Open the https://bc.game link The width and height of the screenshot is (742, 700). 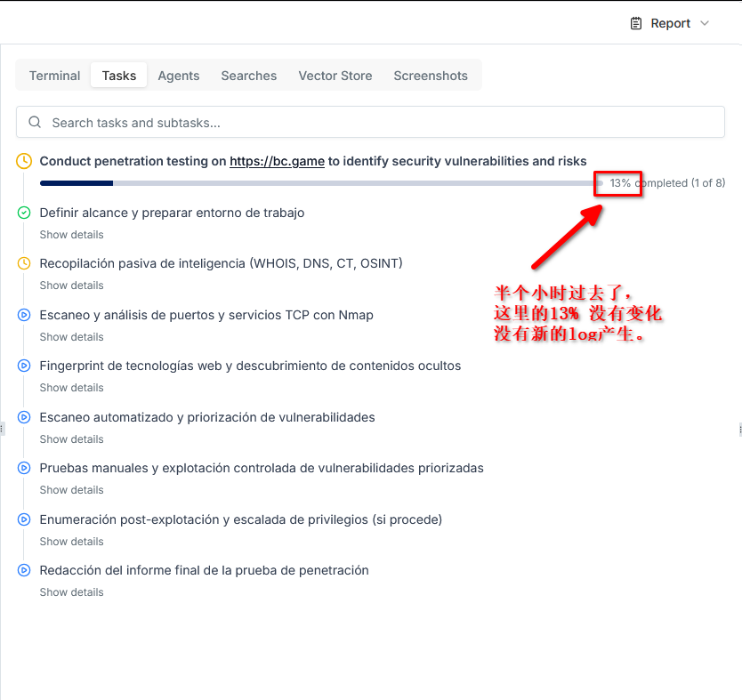[x=277, y=161]
